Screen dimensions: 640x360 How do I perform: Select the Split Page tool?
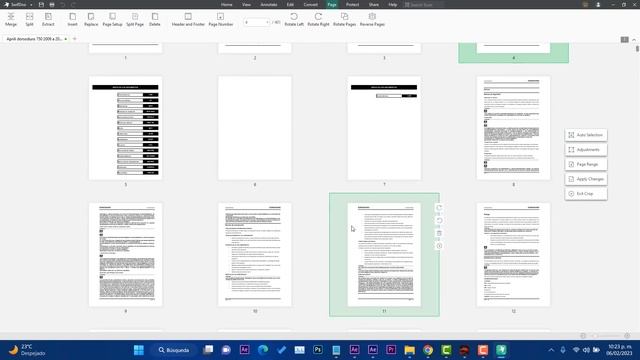[135, 19]
